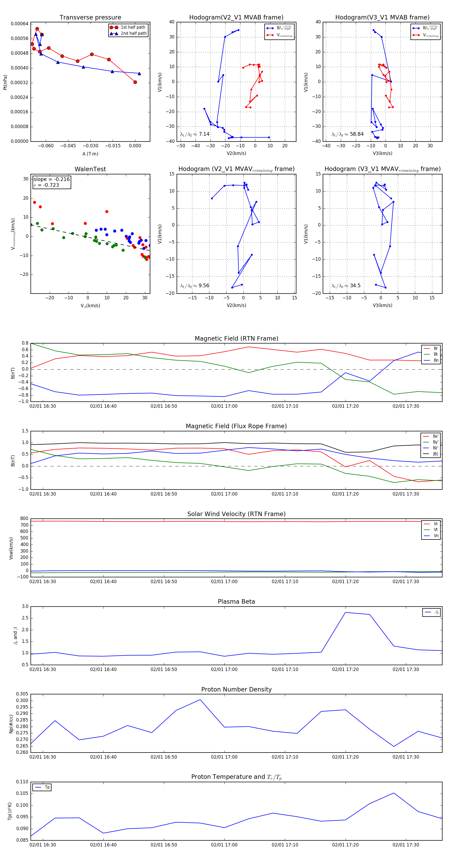Screen dimensions: 473x868
Task: Select the 'Bn' legend entry
Action: [431, 360]
